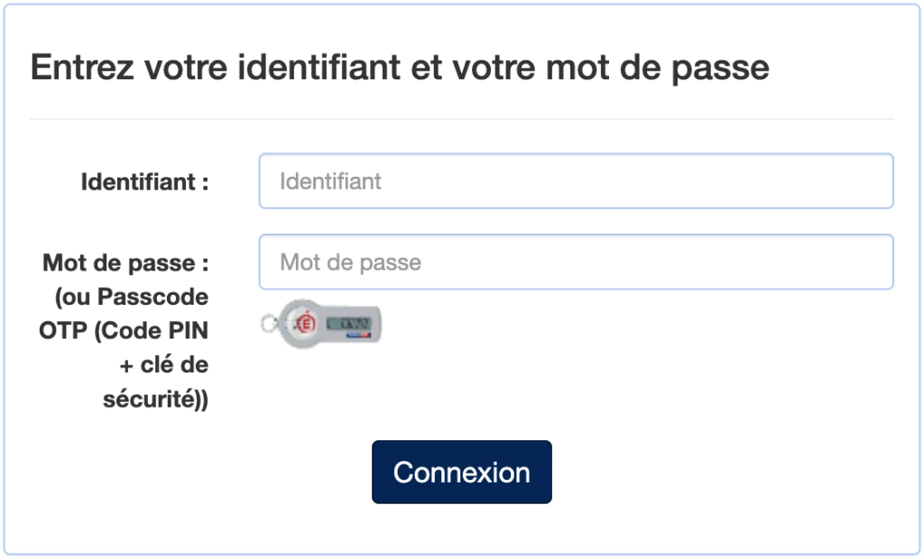This screenshot has width=924, height=560.
Task: Click the 'OTP (Code PIN' text line
Action: (x=124, y=330)
